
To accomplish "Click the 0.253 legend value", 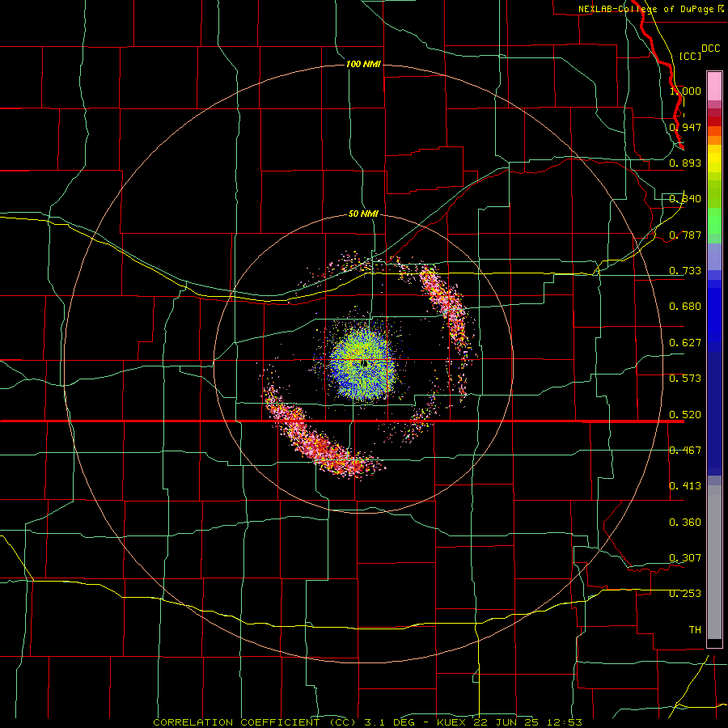I will 685,594.
